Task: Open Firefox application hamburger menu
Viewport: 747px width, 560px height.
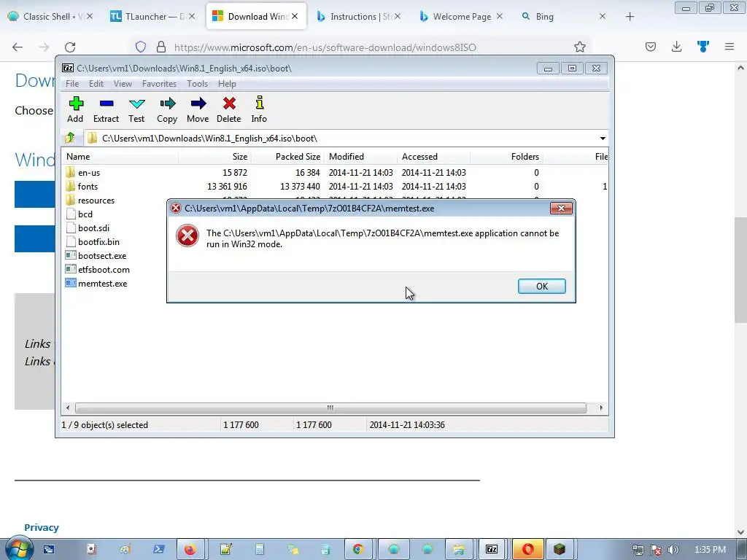Action: (729, 47)
